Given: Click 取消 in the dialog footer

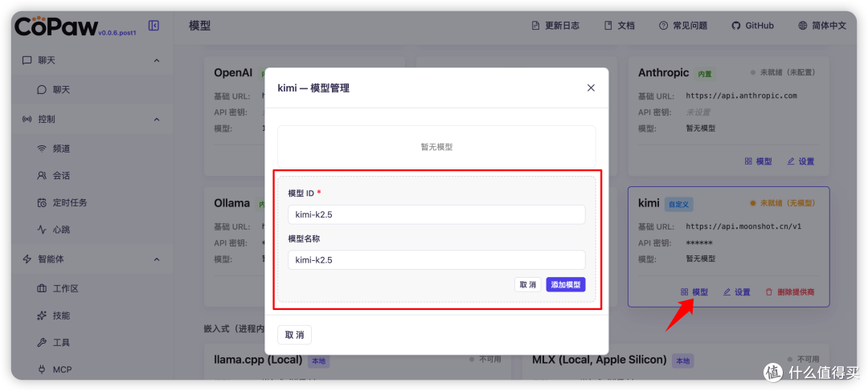Looking at the screenshot, I should click(294, 335).
